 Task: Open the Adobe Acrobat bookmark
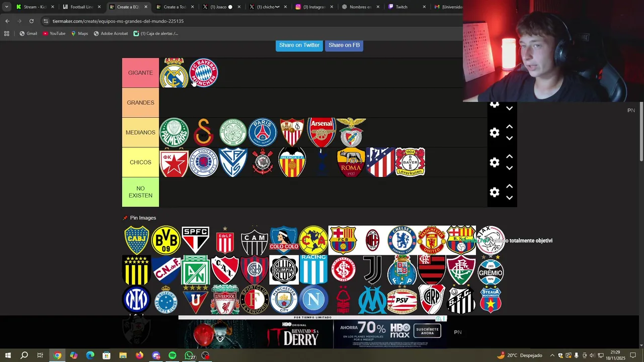(x=111, y=34)
